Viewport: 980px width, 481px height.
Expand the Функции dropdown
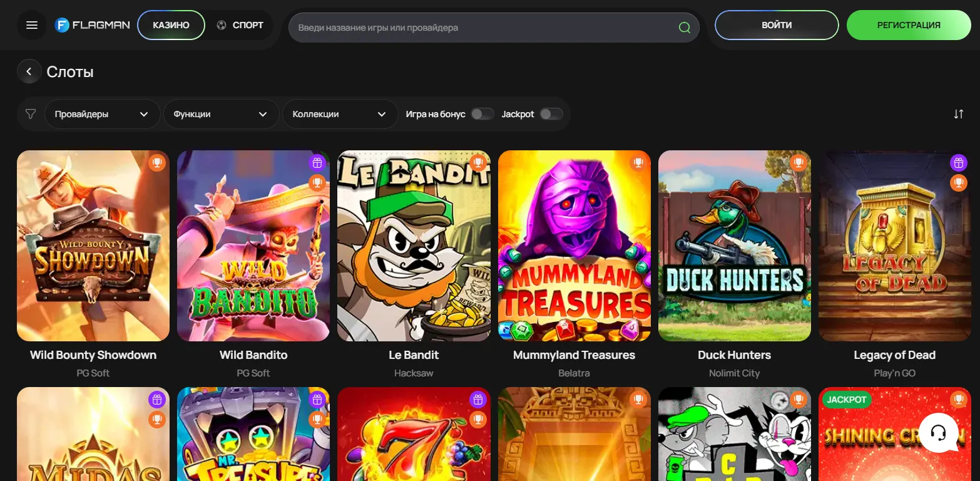[x=221, y=114]
